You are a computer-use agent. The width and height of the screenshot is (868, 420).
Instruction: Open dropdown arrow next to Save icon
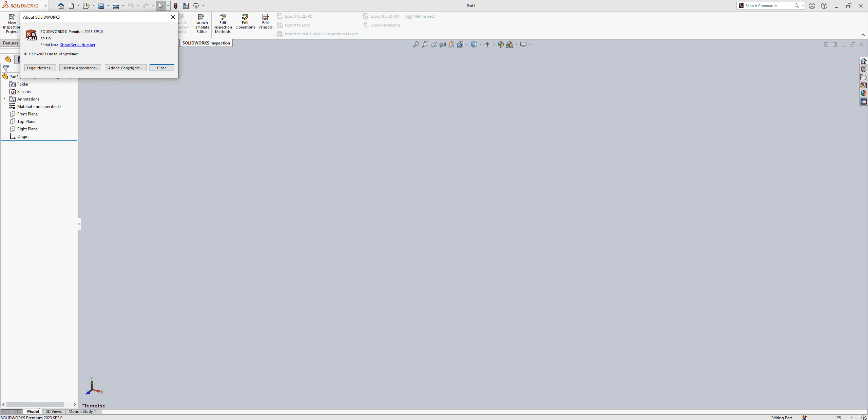108,6
